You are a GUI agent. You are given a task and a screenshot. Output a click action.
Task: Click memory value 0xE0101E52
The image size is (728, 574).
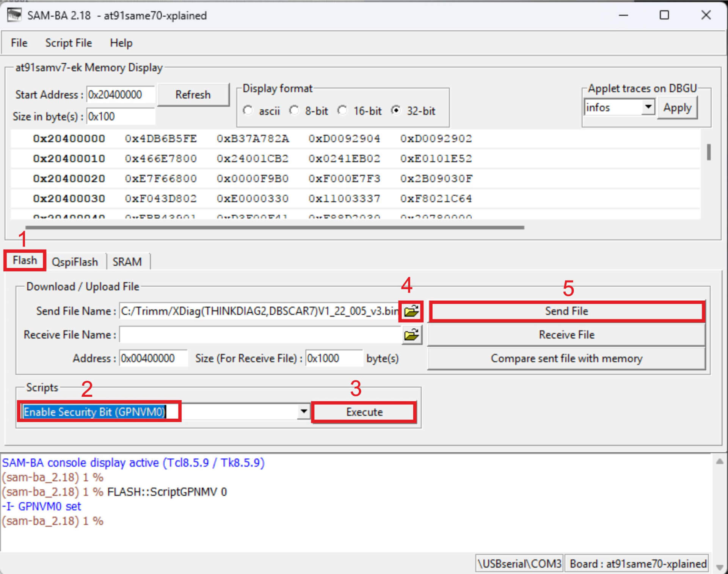(436, 158)
